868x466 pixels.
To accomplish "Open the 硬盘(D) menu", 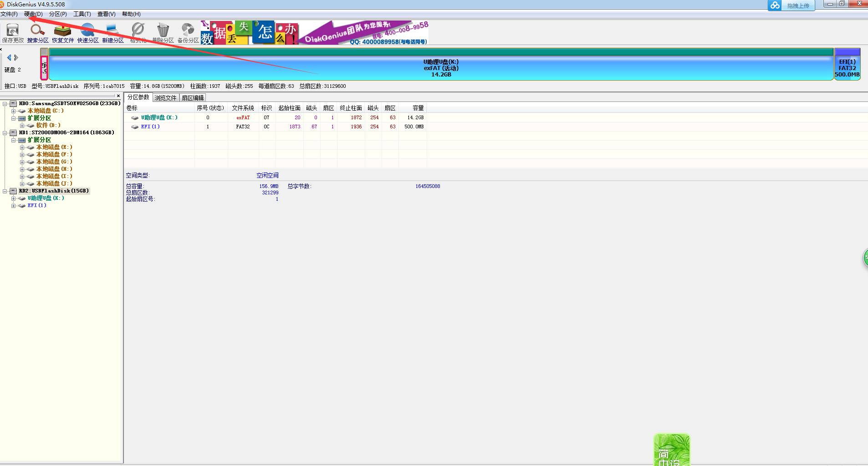I will click(33, 14).
